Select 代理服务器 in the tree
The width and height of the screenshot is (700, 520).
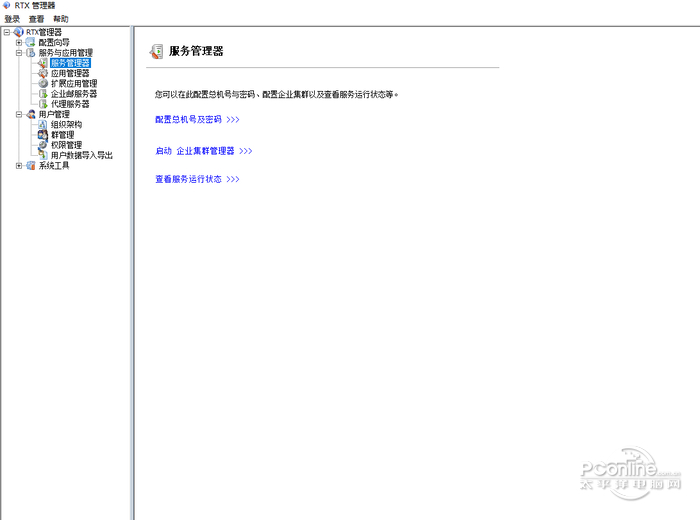(x=70, y=104)
